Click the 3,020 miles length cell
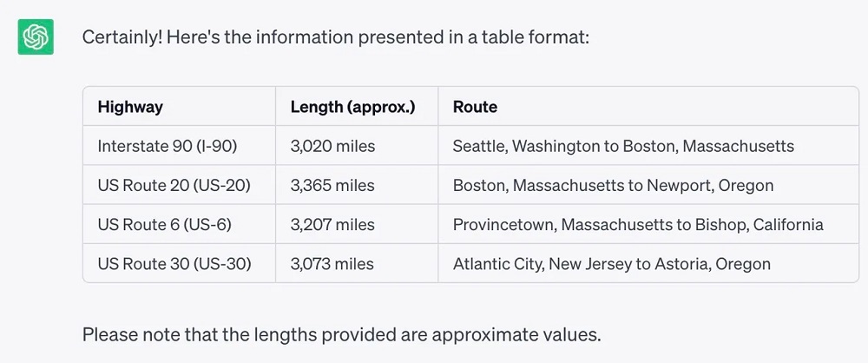Image resolution: width=868 pixels, height=363 pixels. pyautogui.click(x=332, y=147)
